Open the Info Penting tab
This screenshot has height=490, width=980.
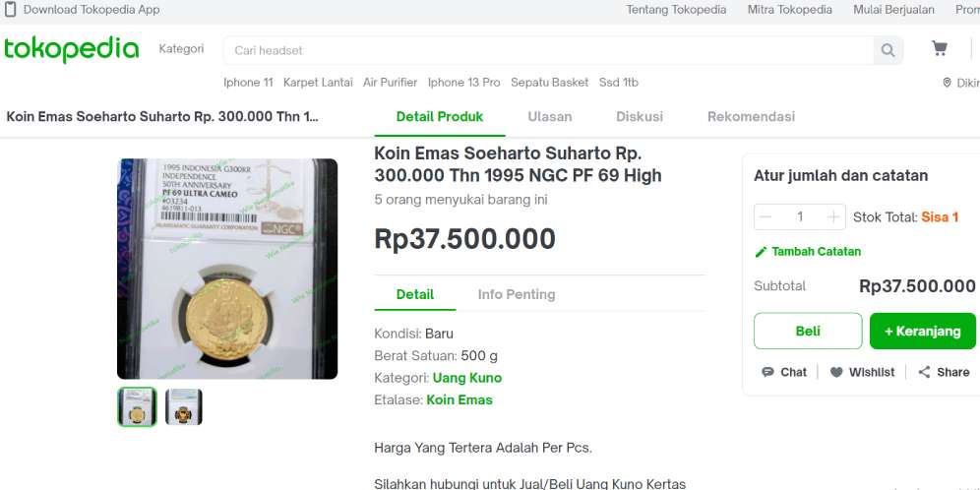pos(517,294)
